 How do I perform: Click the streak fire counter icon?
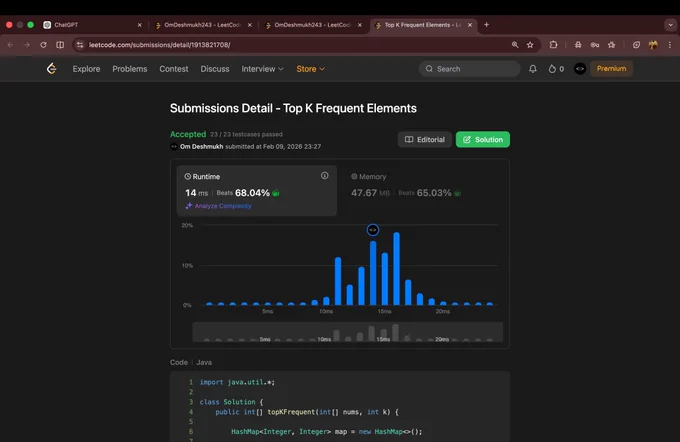point(552,69)
